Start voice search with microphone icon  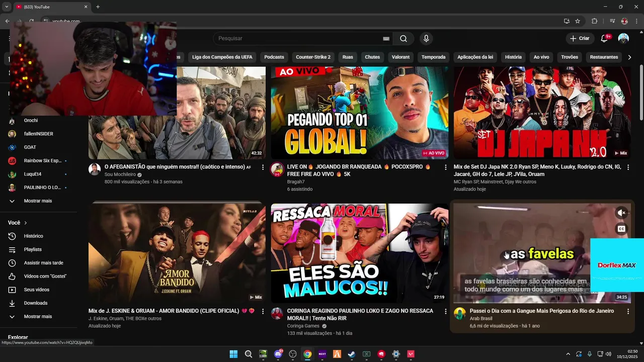(x=426, y=39)
